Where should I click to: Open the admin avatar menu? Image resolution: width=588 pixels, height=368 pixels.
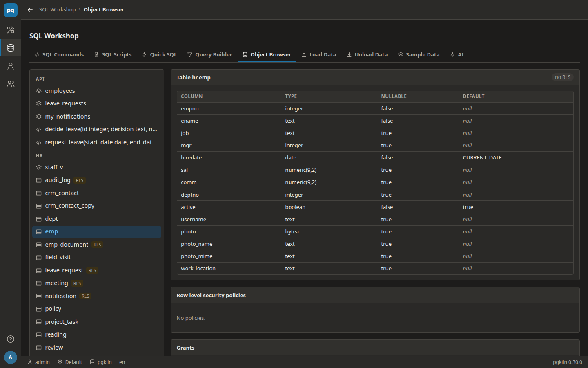[11, 357]
